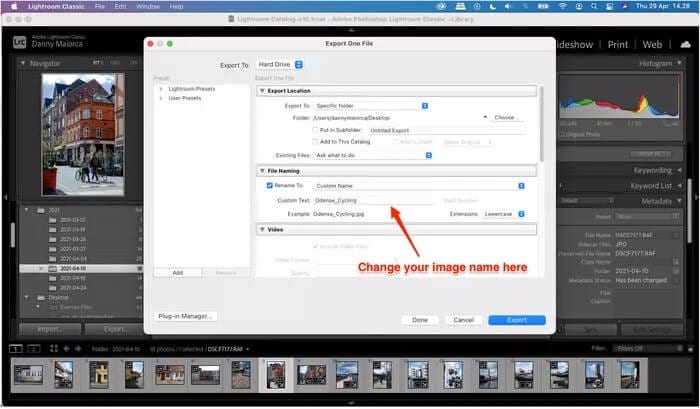Switch to main window view 1
This screenshot has height=409, width=700.
pos(16,349)
